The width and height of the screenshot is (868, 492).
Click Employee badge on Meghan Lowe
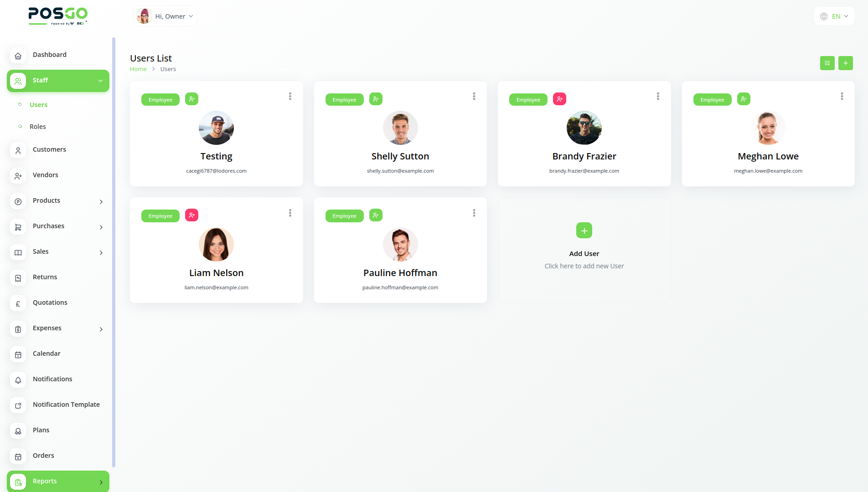(712, 99)
